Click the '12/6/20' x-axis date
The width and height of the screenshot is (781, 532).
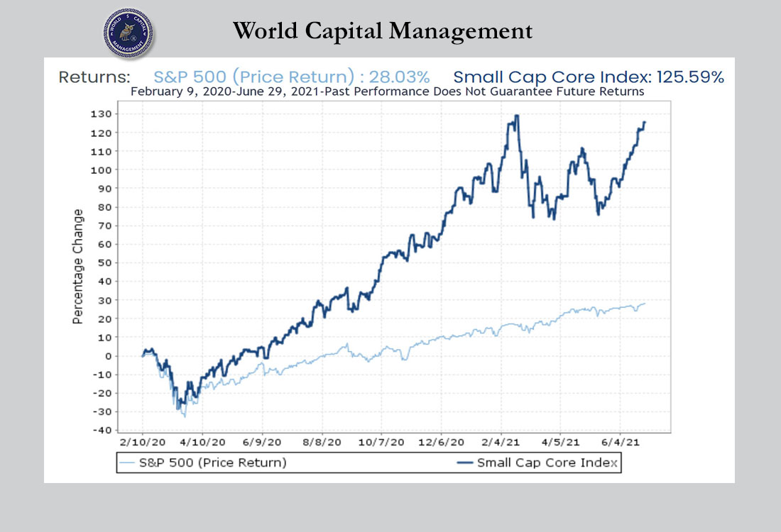(441, 442)
